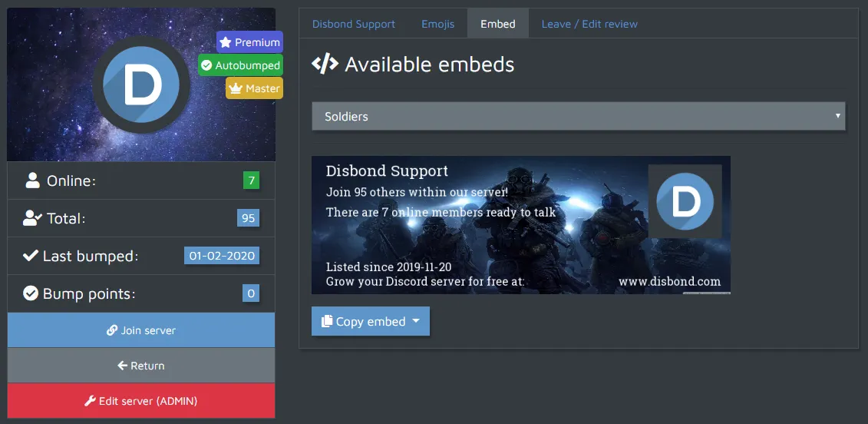The height and width of the screenshot is (424, 868).
Task: Open the Leave / Edit review tab
Action: click(589, 24)
